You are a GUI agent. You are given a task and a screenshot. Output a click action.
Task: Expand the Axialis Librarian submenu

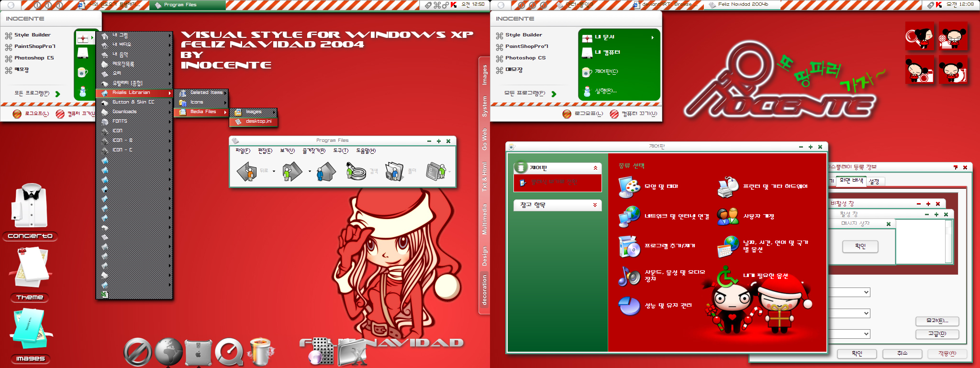click(x=135, y=92)
